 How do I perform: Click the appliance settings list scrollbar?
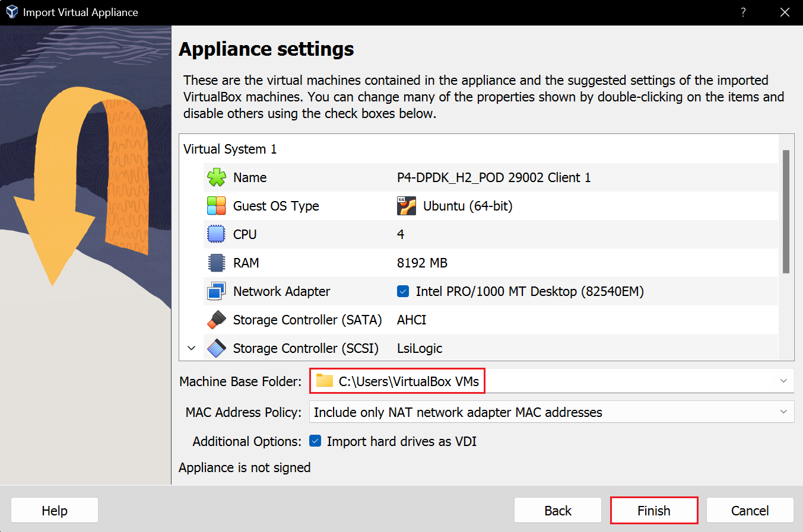pos(786,212)
